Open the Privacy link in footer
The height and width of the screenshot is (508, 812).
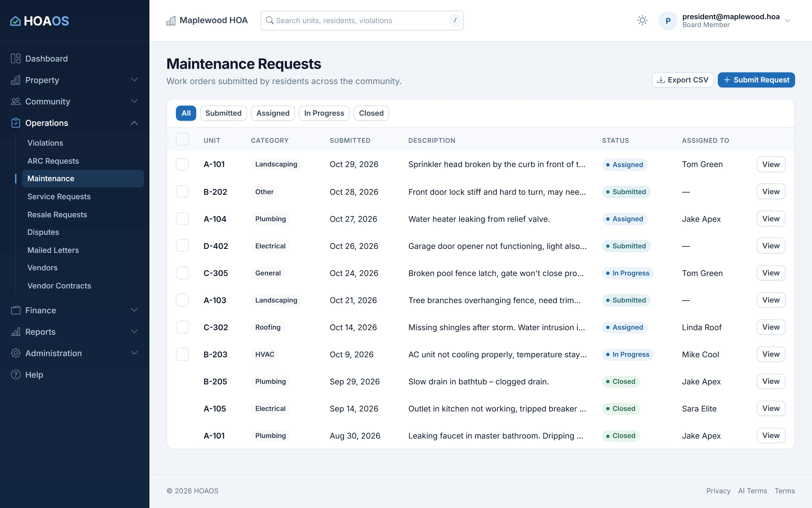718,491
